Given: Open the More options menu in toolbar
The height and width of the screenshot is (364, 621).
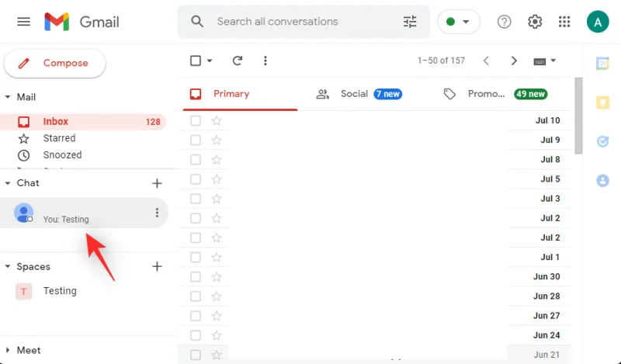Looking at the screenshot, I should pos(265,61).
